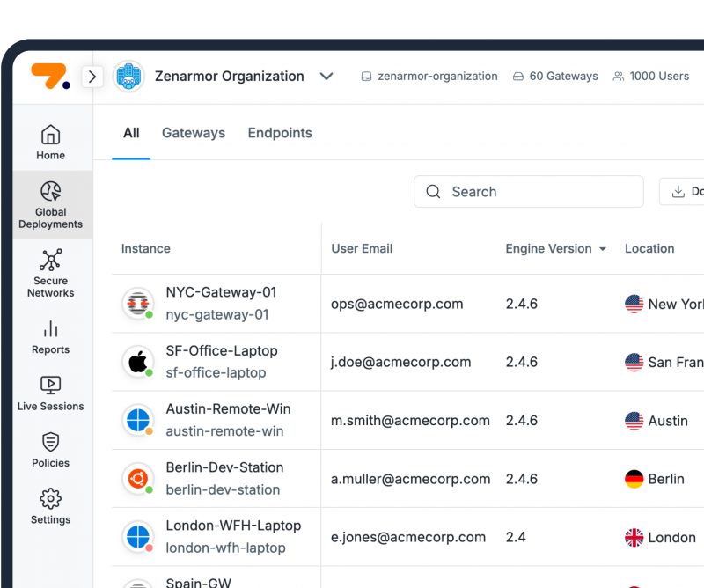Click the sf-office-laptop hostname text
The image size is (704, 588).
pos(216,373)
